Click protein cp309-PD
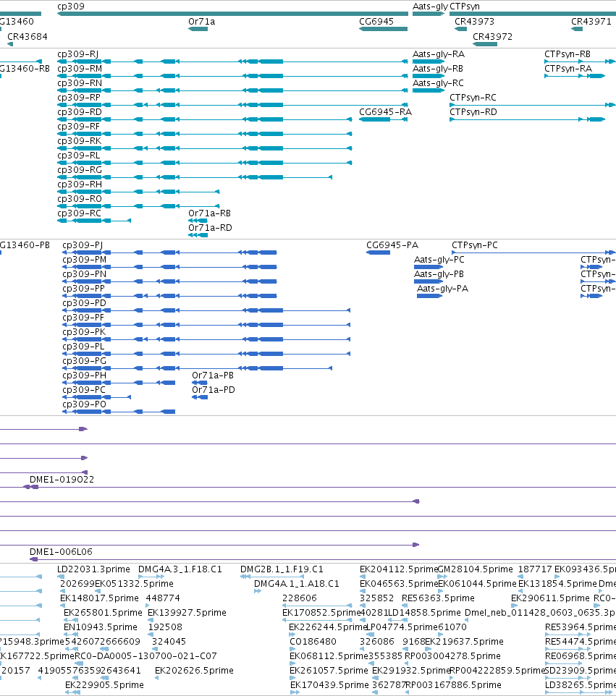616x696 pixels. [x=85, y=303]
